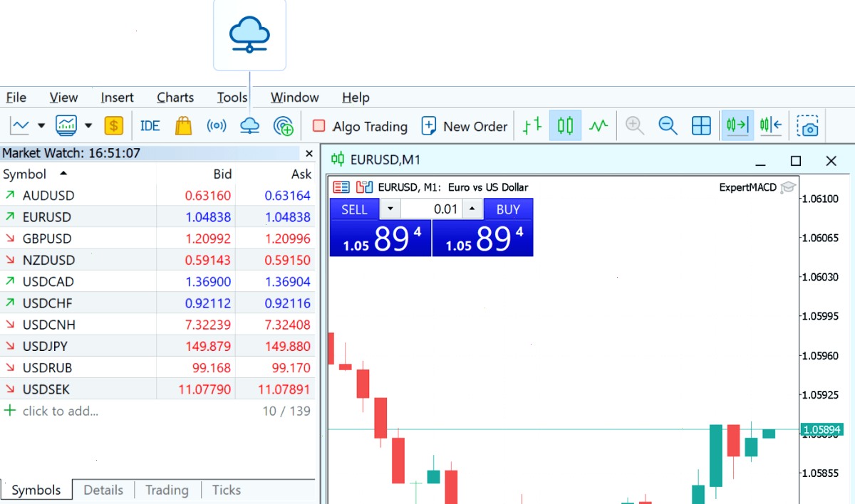Image resolution: width=855 pixels, height=504 pixels.
Task: Open the File menu
Action: 16,98
